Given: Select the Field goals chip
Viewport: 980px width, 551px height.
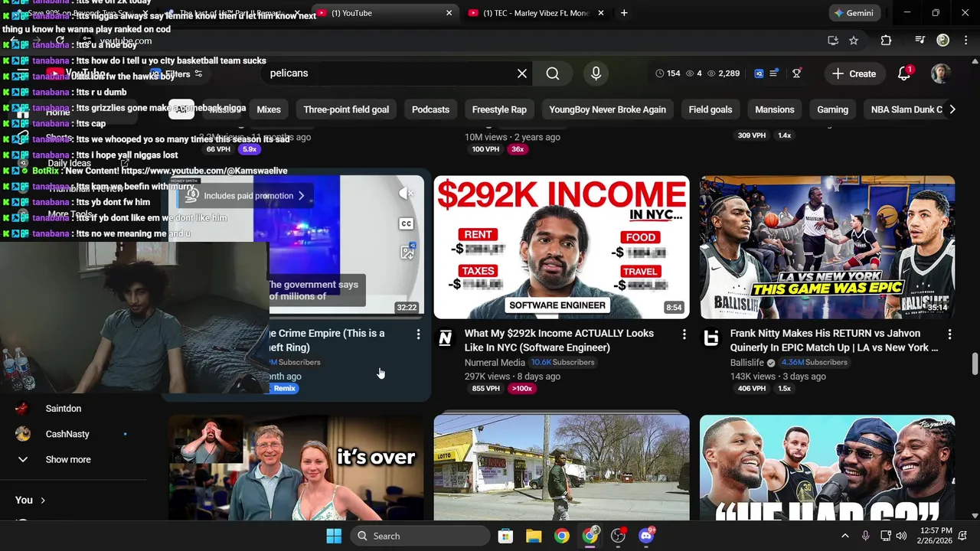Looking at the screenshot, I should (x=710, y=109).
